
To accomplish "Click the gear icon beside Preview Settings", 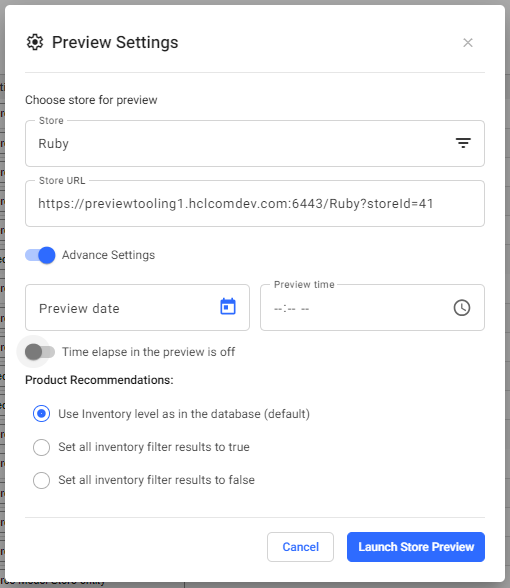I will tap(35, 42).
